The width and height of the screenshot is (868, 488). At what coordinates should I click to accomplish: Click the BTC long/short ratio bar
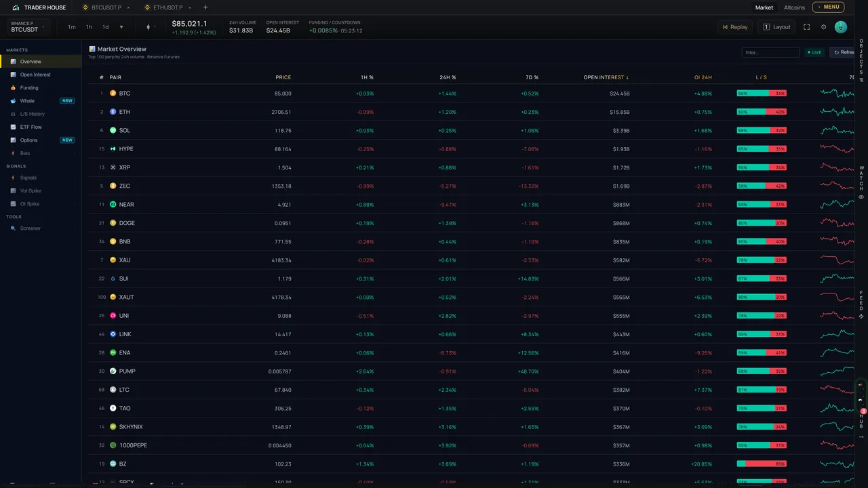pyautogui.click(x=762, y=94)
